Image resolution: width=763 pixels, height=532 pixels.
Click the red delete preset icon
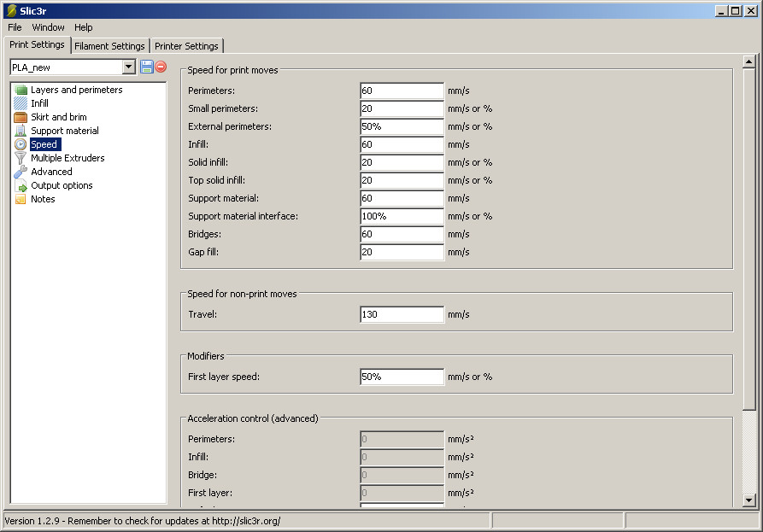point(161,67)
